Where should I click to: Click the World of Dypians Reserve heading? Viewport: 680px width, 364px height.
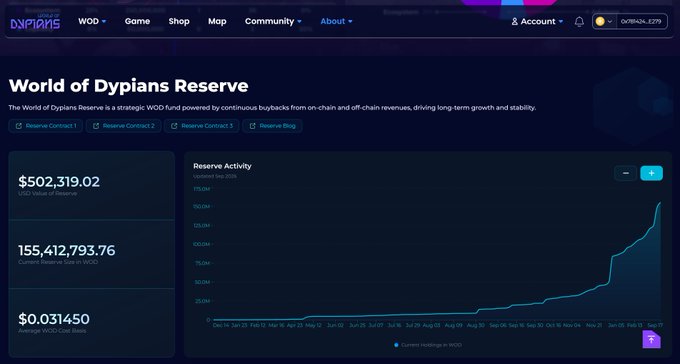tap(128, 85)
